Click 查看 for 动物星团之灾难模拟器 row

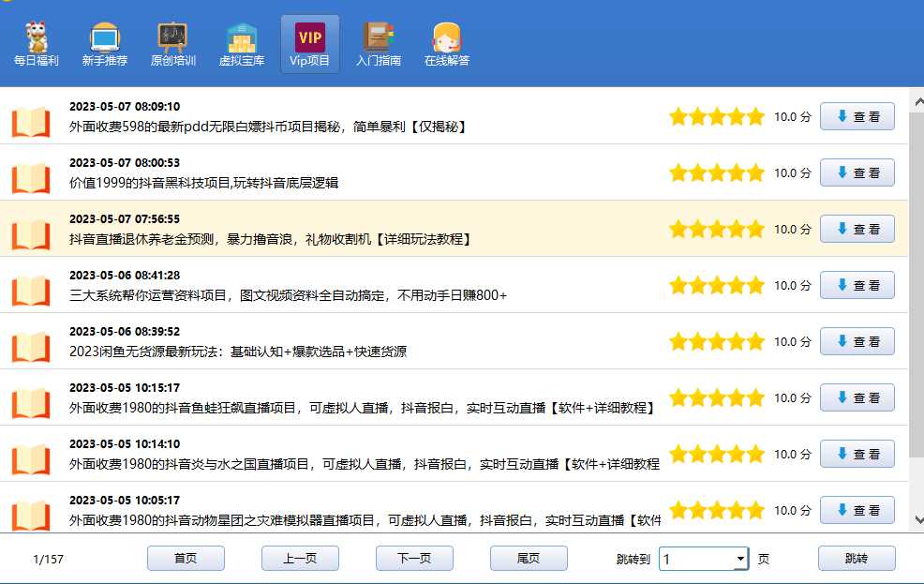point(857,510)
